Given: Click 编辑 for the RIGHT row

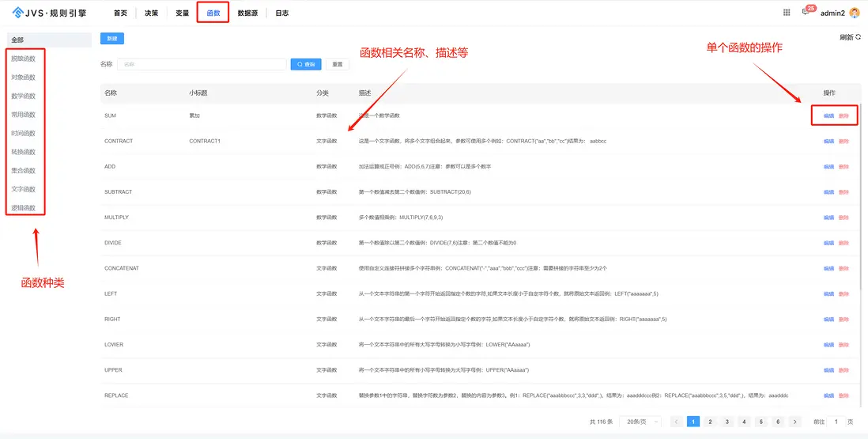Looking at the screenshot, I should click(828, 320).
